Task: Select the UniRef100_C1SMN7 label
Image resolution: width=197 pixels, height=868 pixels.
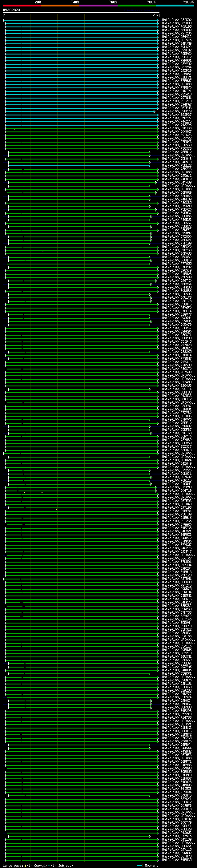Action: click(x=176, y=233)
